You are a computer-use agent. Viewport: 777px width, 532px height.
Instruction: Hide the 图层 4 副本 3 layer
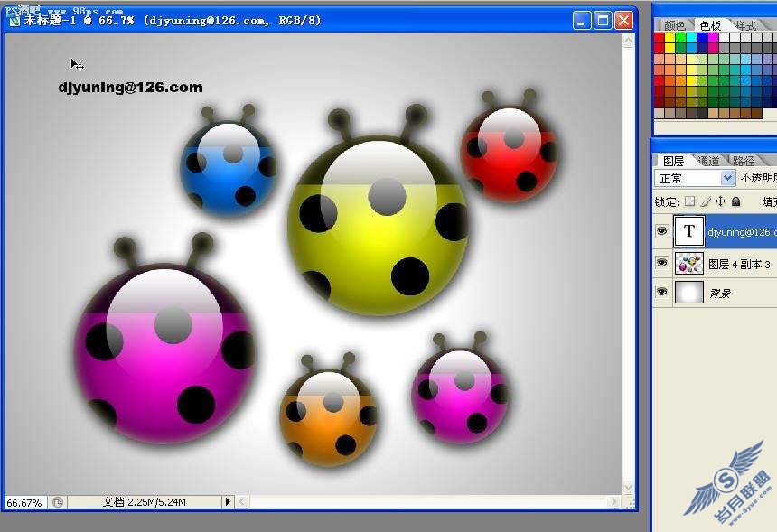(x=661, y=263)
